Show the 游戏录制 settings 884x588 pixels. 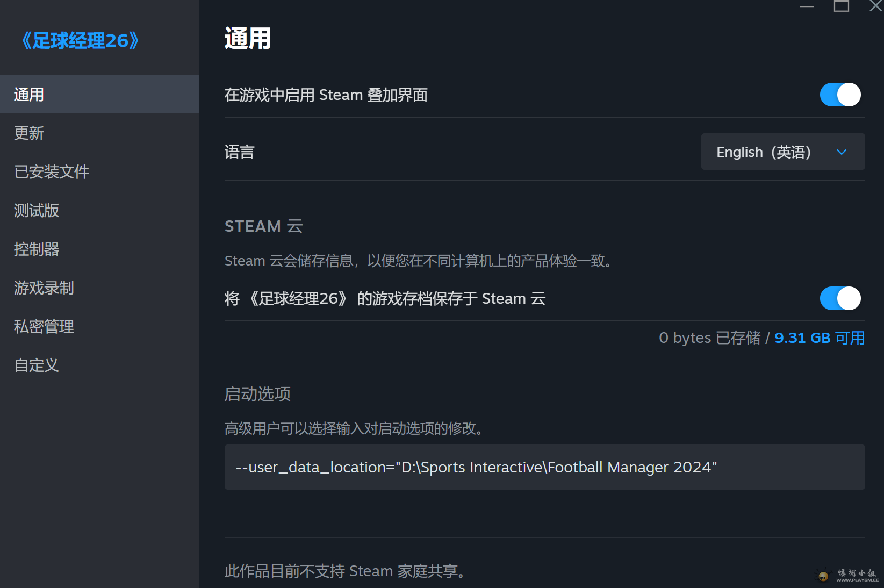[44, 288]
